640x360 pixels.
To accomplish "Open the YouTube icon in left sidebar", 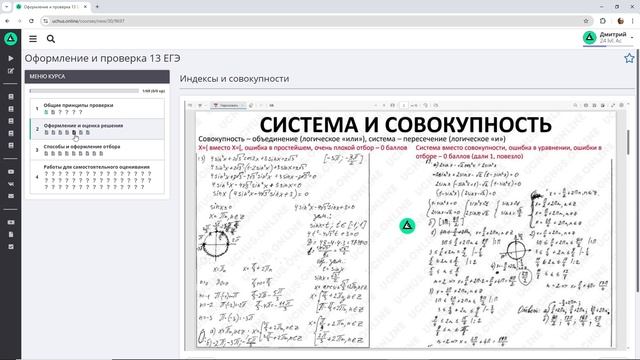I will point(11,171).
